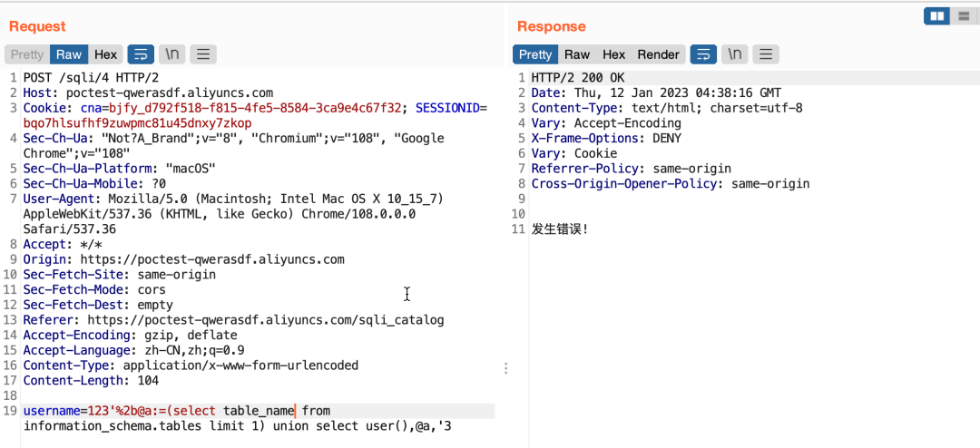This screenshot has width=980, height=448.
Task: Click the POST /sqli/4 HTTP/2 line
Action: click(92, 78)
